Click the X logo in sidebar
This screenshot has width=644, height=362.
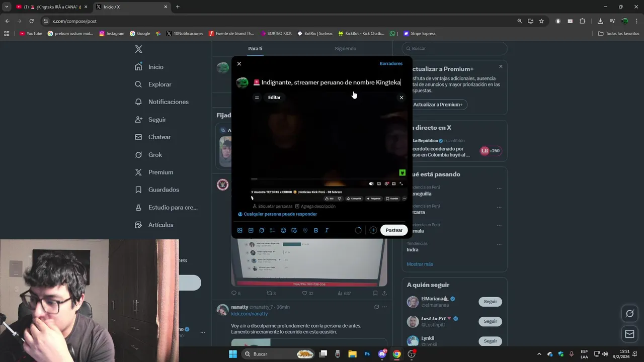pos(139,49)
